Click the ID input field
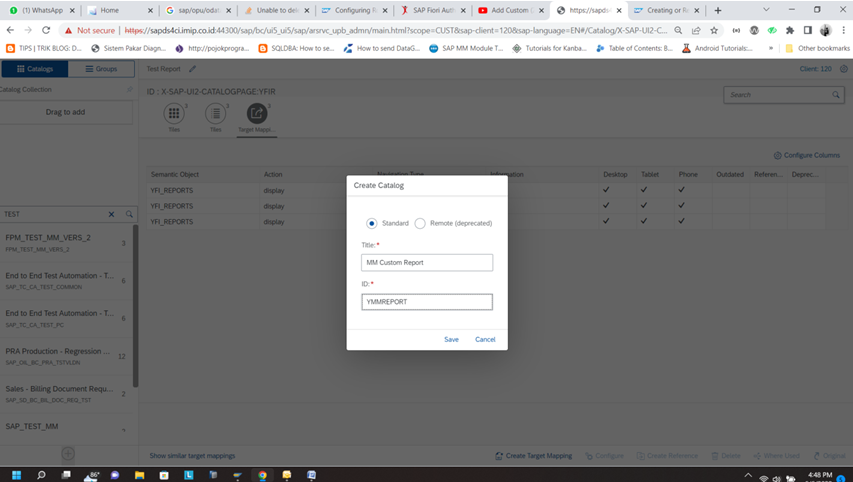This screenshot has width=853, height=482. [x=427, y=302]
